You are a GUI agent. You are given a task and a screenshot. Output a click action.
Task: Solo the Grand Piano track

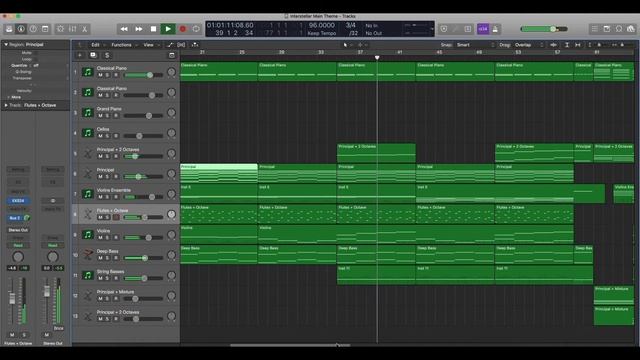click(x=108, y=116)
